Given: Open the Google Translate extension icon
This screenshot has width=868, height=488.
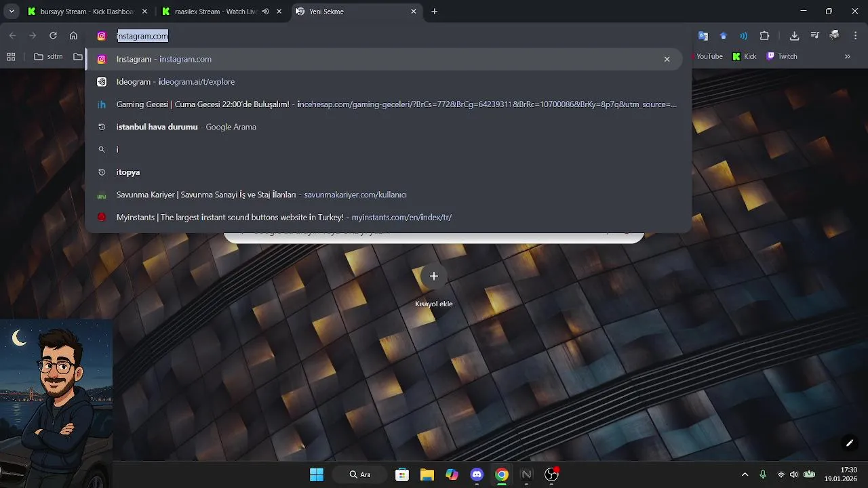Looking at the screenshot, I should [703, 36].
